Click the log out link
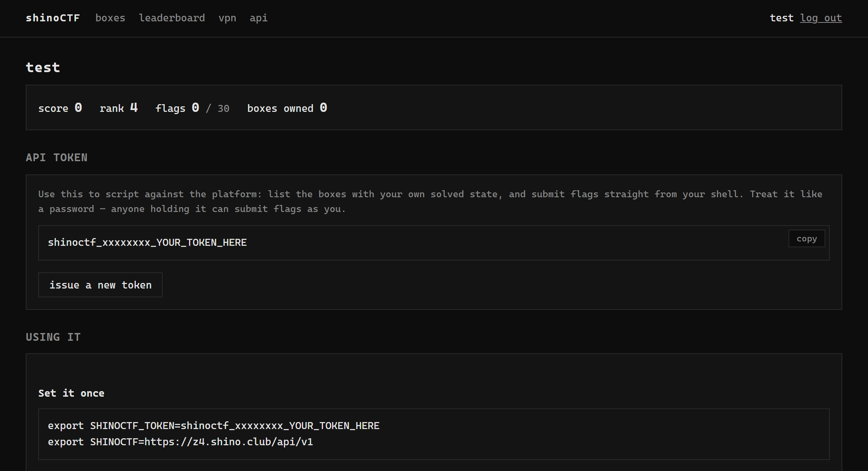Screen dimensions: 868x471 tap(821, 18)
